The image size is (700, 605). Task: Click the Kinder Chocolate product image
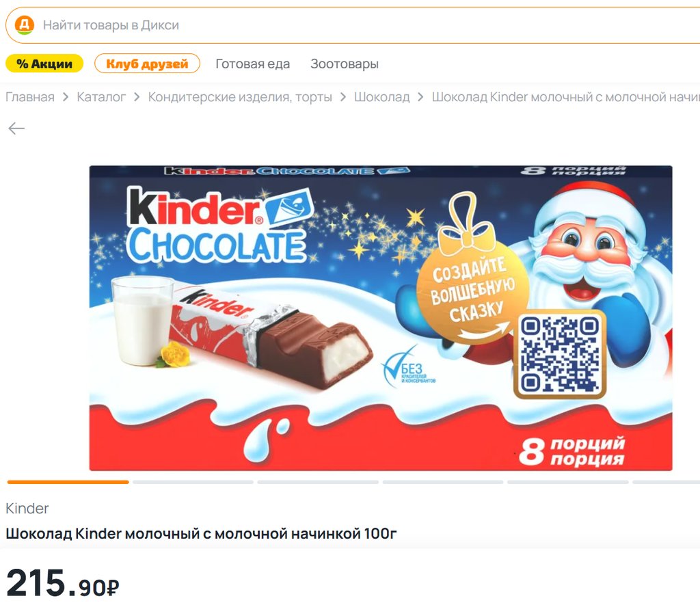point(381,318)
